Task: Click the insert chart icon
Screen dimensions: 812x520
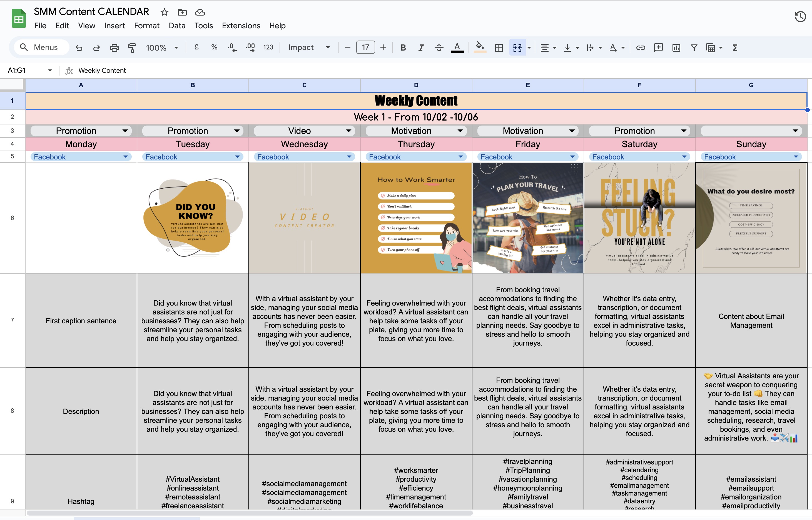Action: [x=676, y=47]
